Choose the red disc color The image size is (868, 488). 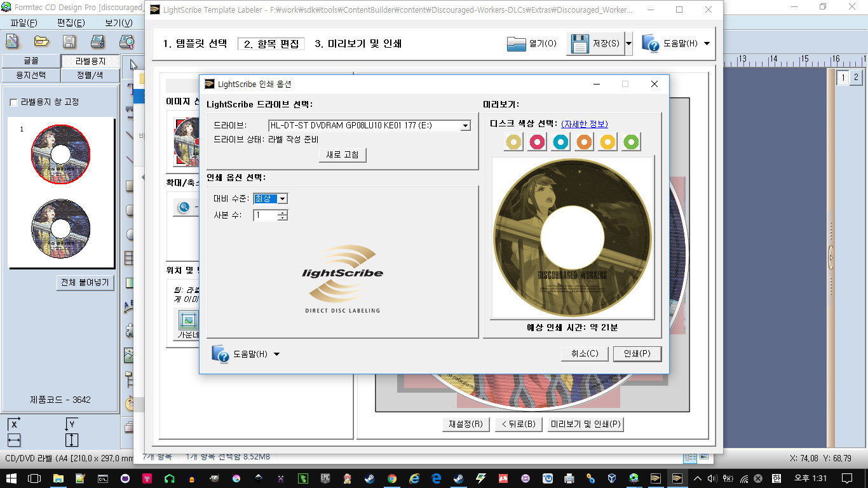click(538, 142)
